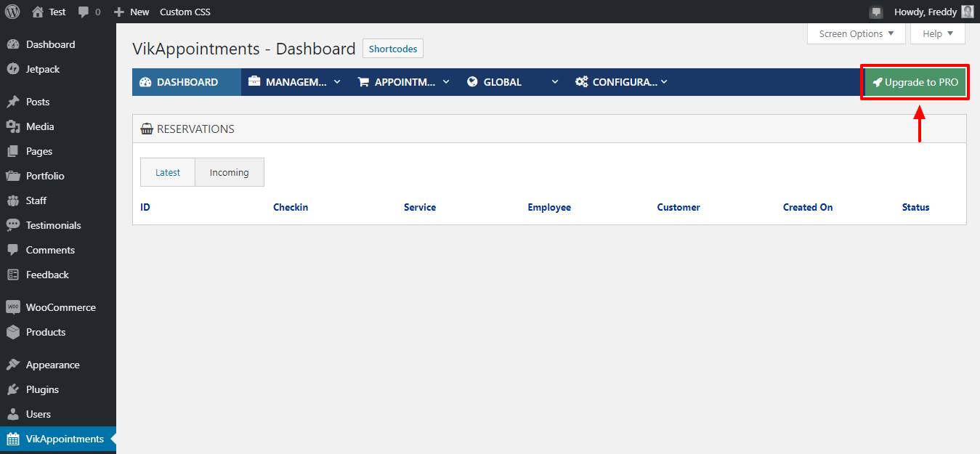Click the Appearance paintbrush icon
The height and width of the screenshot is (454, 980).
(x=13, y=365)
